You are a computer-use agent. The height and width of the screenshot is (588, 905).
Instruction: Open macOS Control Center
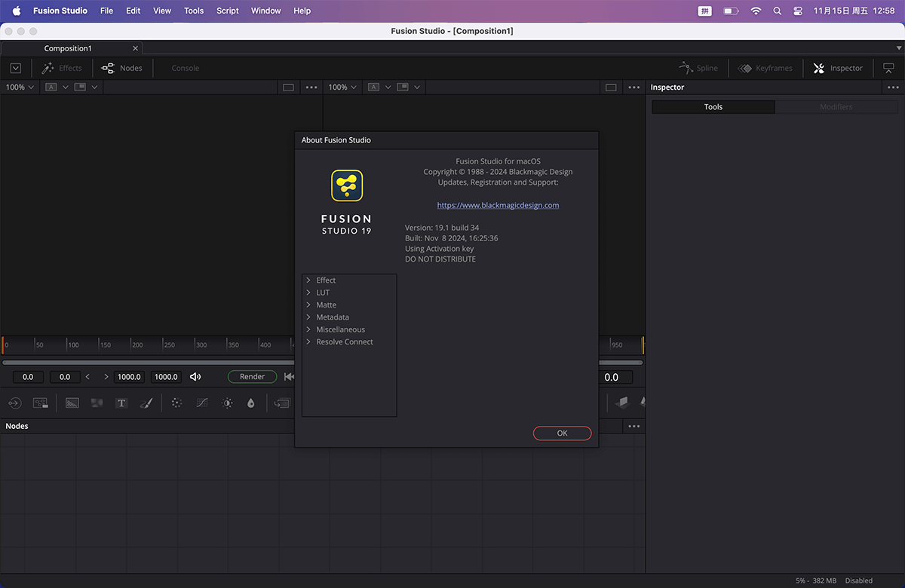click(x=799, y=11)
